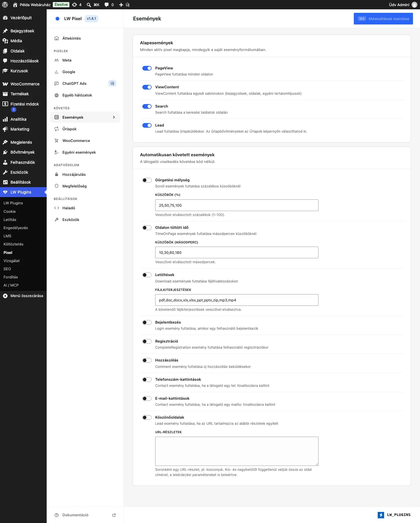Open the Új add-new menu in admin bar
This screenshot has width=420, height=523.
[124, 5]
